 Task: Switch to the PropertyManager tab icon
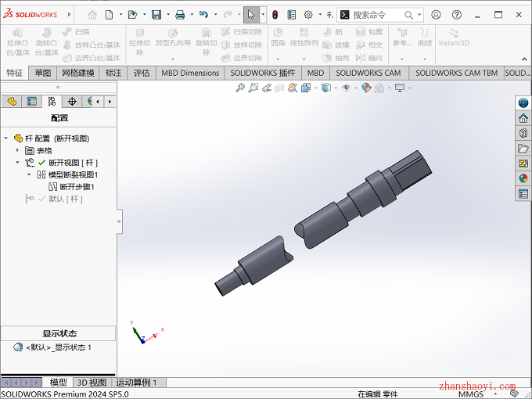coord(31,102)
